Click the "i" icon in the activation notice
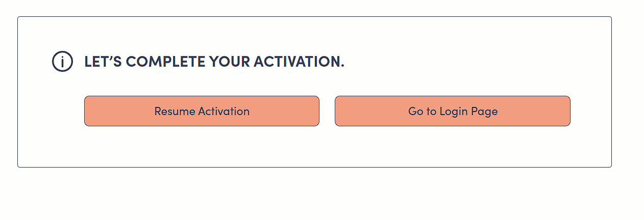Image resolution: width=644 pixels, height=220 pixels. (x=62, y=62)
